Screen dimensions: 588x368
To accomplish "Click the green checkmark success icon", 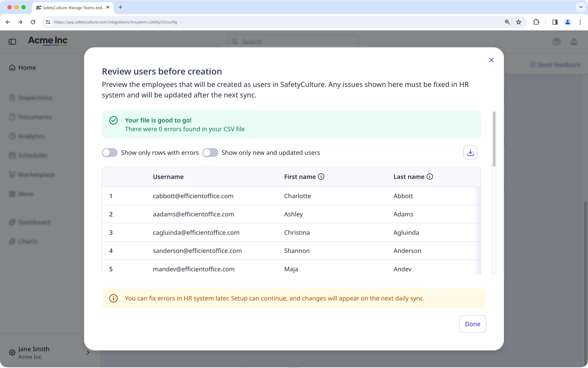I will click(113, 120).
